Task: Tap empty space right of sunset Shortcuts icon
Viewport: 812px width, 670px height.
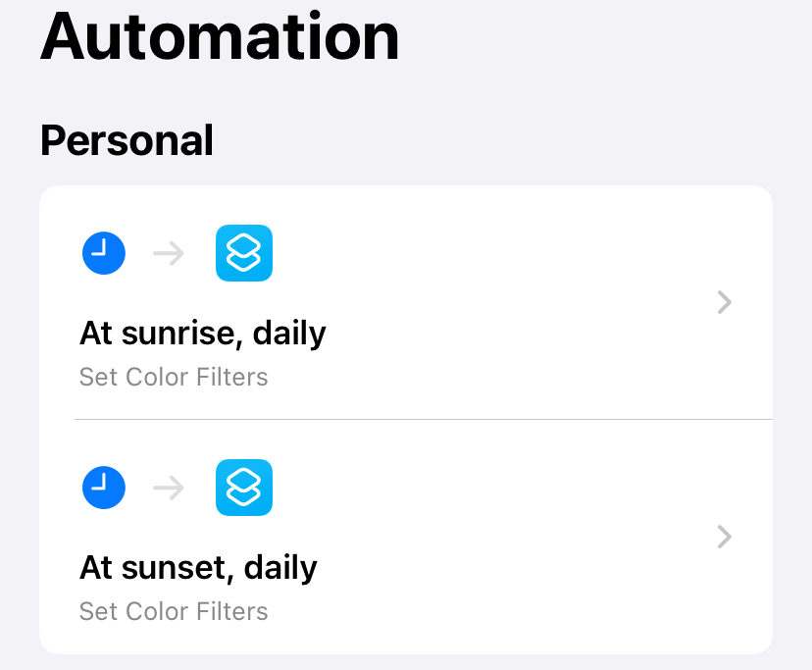Action: (471, 488)
